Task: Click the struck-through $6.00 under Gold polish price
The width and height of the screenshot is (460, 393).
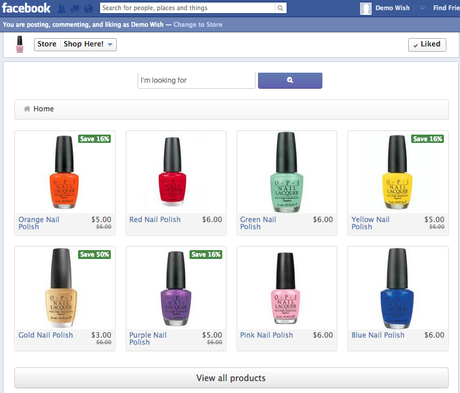Action: coord(104,342)
